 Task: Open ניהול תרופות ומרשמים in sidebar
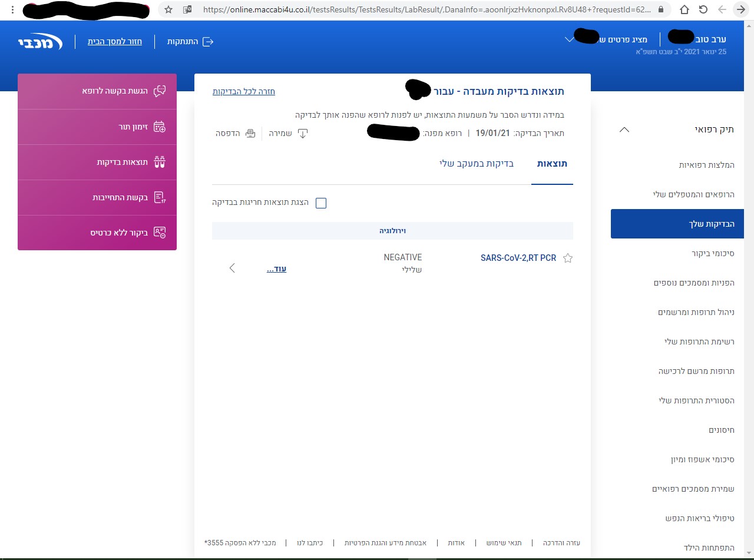(696, 312)
